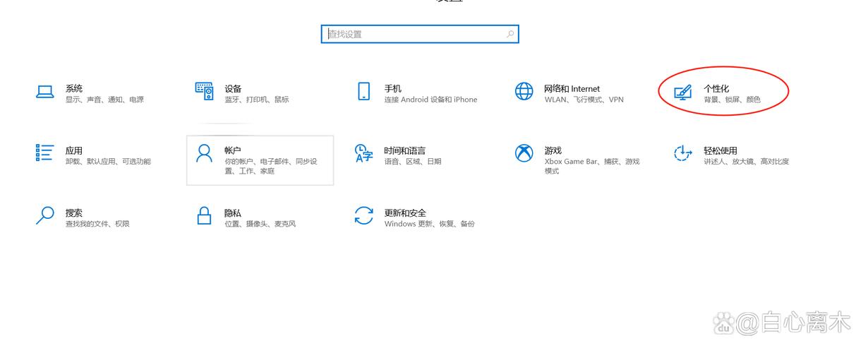Open 个性化 settings title
The image size is (868, 353).
(x=716, y=88)
